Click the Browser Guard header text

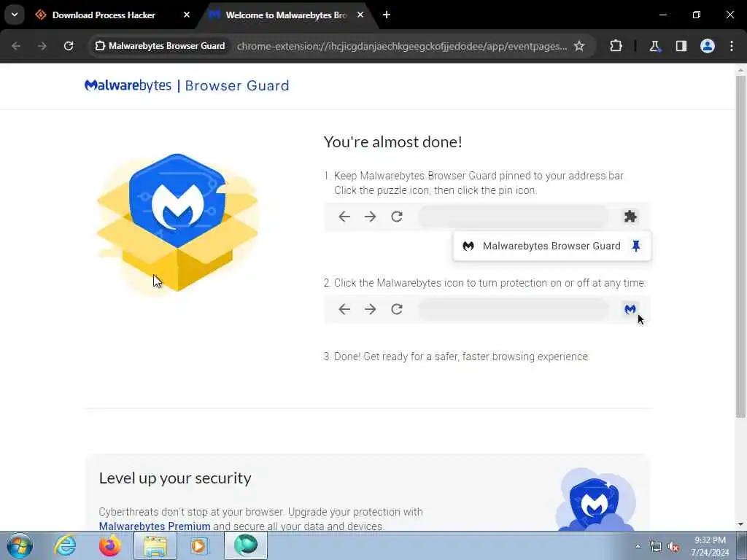(x=237, y=86)
